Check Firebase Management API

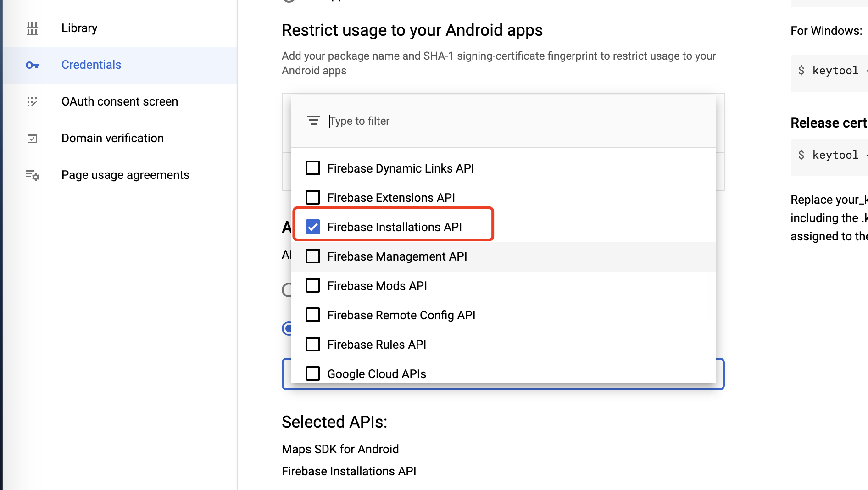313,256
